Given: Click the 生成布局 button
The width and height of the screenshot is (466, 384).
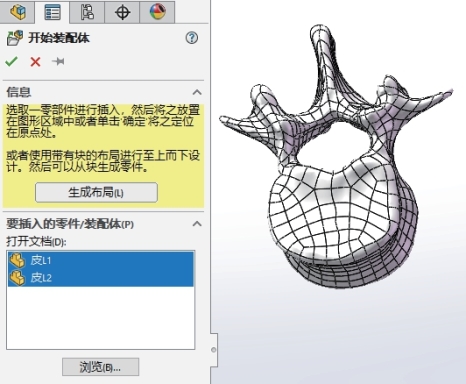Looking at the screenshot, I should tap(96, 192).
